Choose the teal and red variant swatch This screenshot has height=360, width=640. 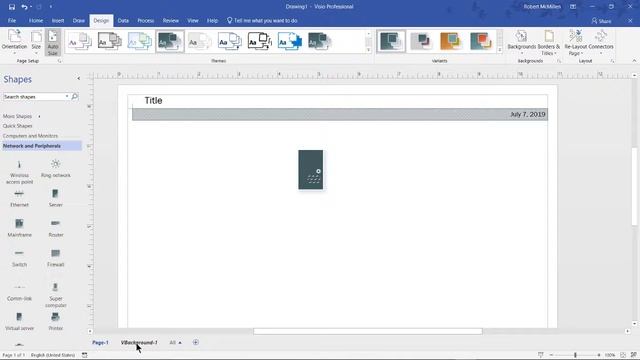pos(481,41)
